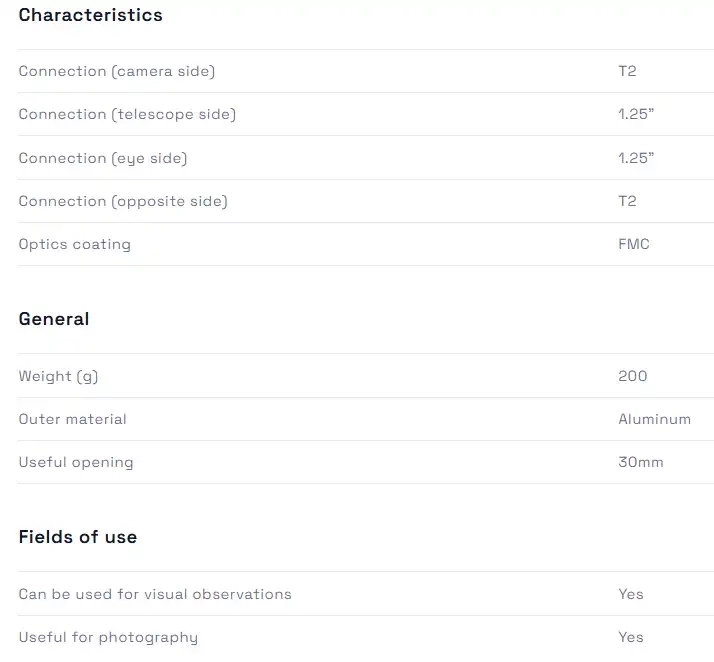Click the 200 weight value
This screenshot has width=714, height=662.
coord(633,376)
